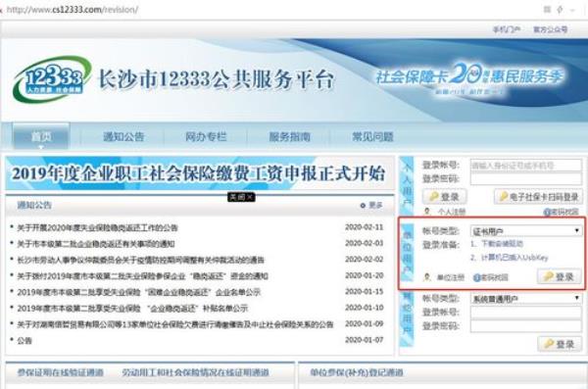Open the 官方公众号 link at the top
The width and height of the screenshot is (588, 389).
pyautogui.click(x=551, y=29)
